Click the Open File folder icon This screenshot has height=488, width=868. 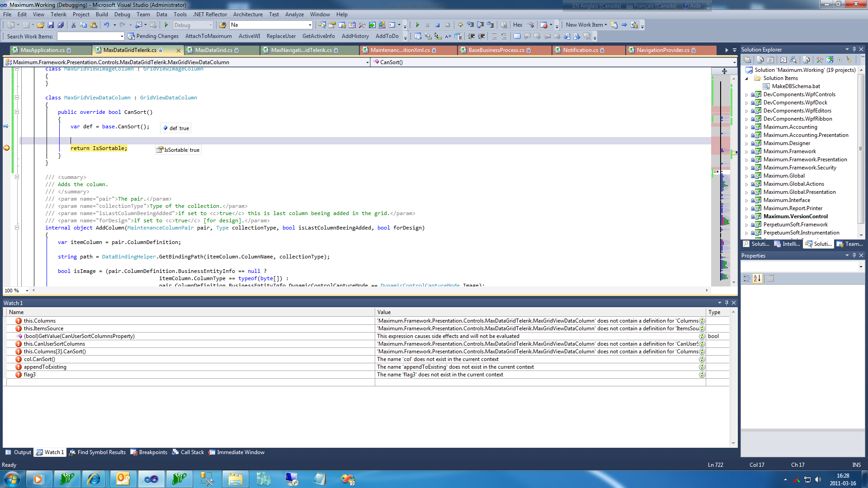pos(41,25)
